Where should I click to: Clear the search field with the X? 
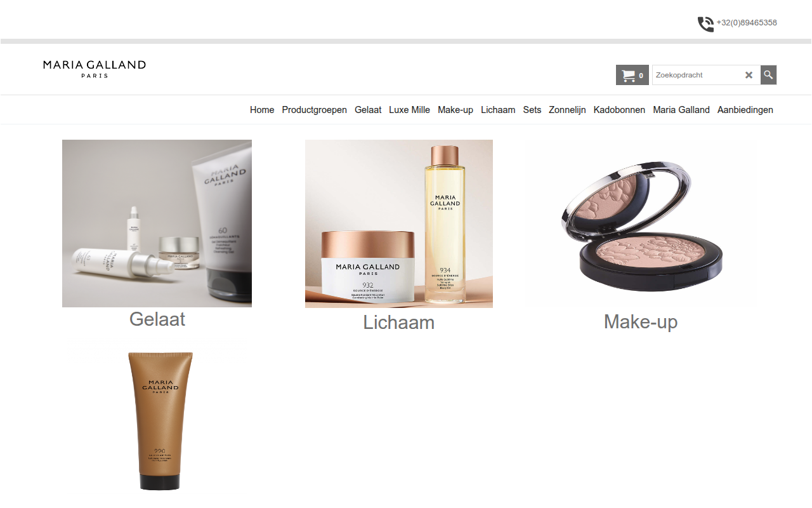[749, 75]
